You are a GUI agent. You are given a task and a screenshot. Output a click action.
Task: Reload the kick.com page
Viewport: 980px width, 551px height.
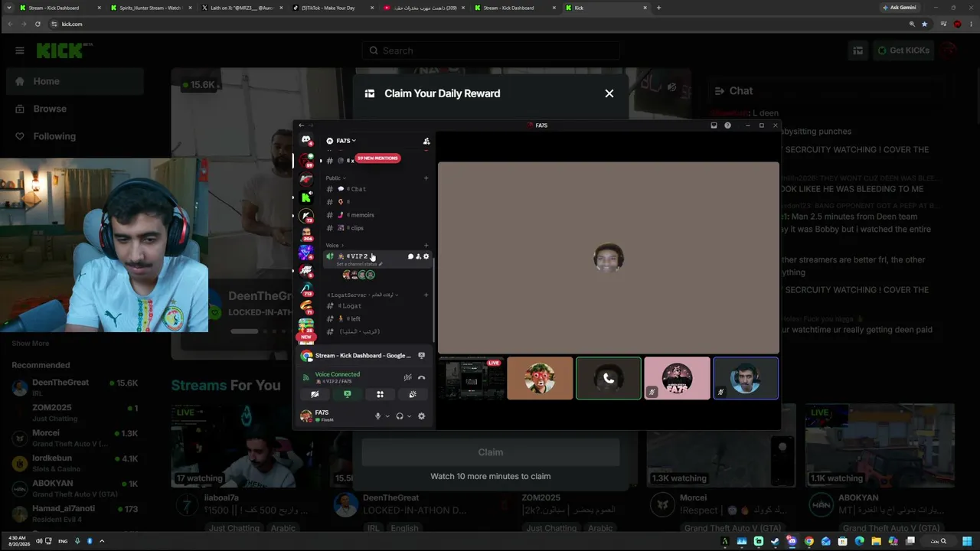click(38, 24)
